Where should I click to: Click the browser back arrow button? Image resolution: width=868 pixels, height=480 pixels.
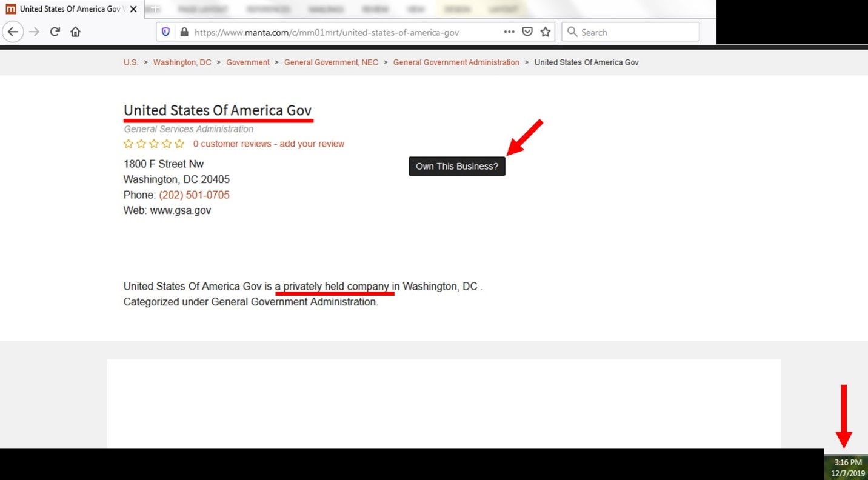pyautogui.click(x=13, y=32)
